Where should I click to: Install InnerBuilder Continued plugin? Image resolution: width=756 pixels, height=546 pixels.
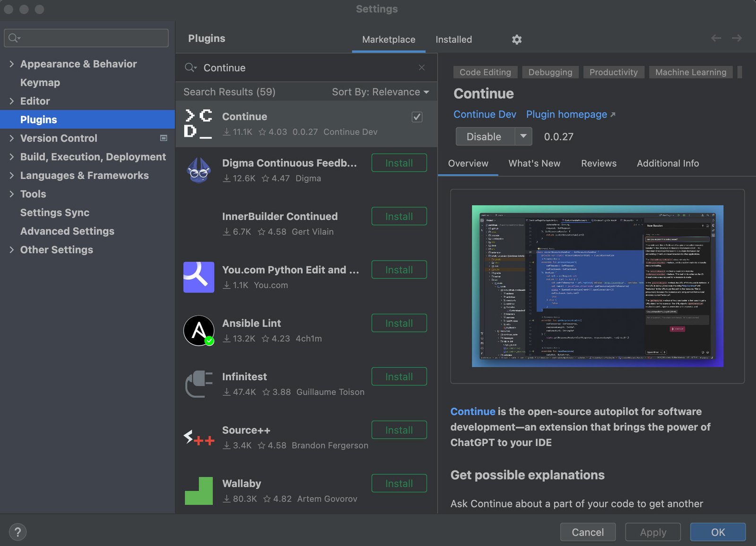[x=399, y=217]
